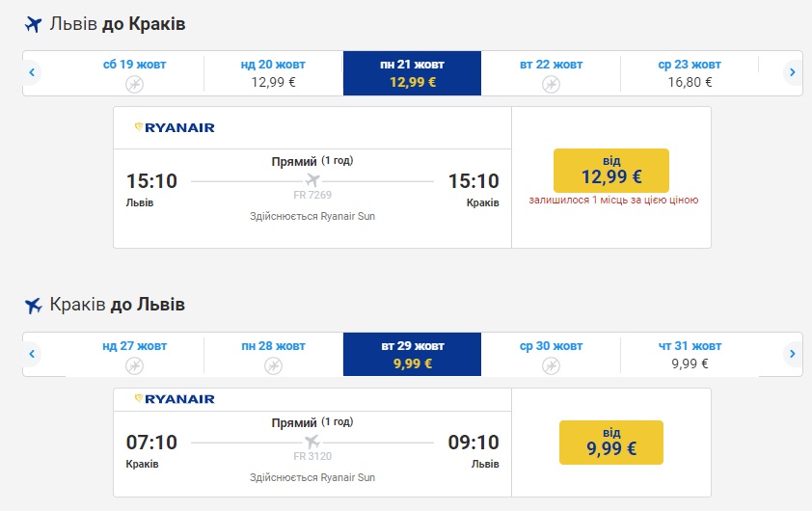Choose the 12,99 € fare button
Screen dimensions: 812x511
tap(610, 170)
